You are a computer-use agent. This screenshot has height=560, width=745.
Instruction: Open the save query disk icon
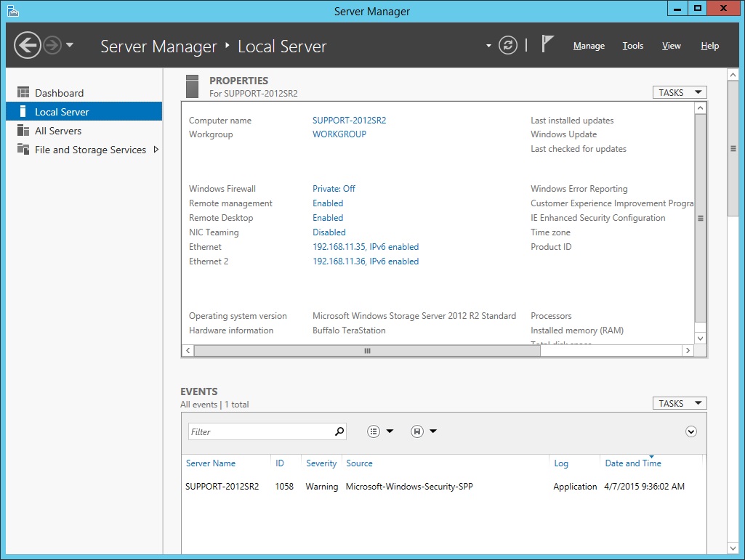(x=417, y=431)
